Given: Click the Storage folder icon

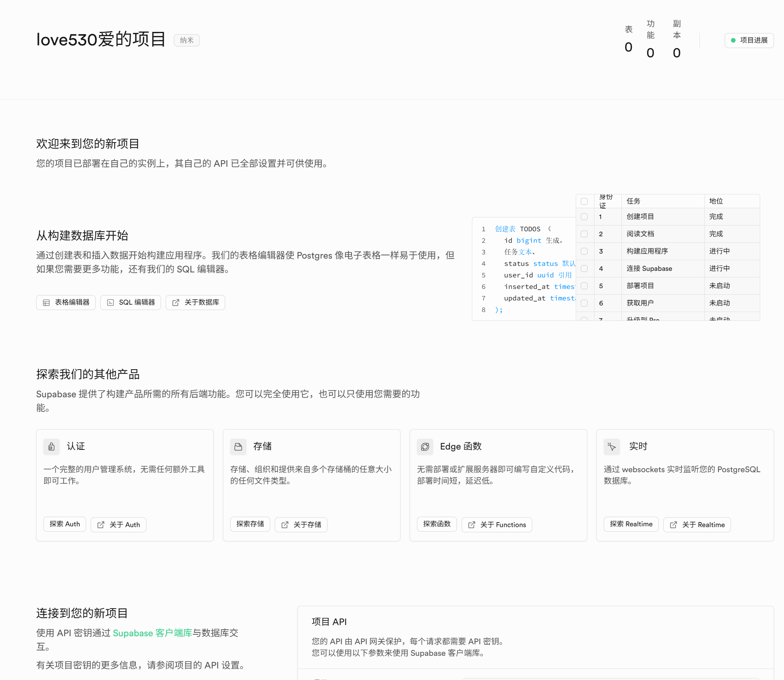Looking at the screenshot, I should 238,446.
